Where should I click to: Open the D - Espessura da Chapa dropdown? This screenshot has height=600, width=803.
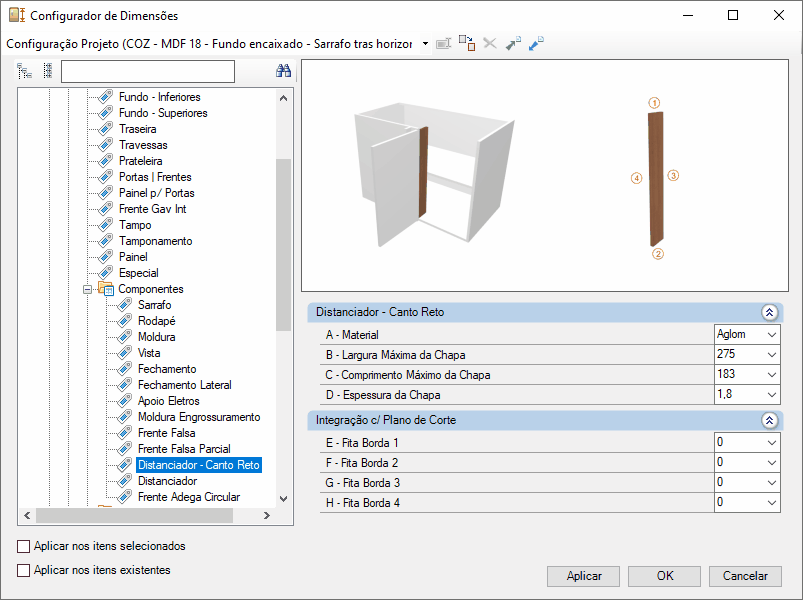772,395
